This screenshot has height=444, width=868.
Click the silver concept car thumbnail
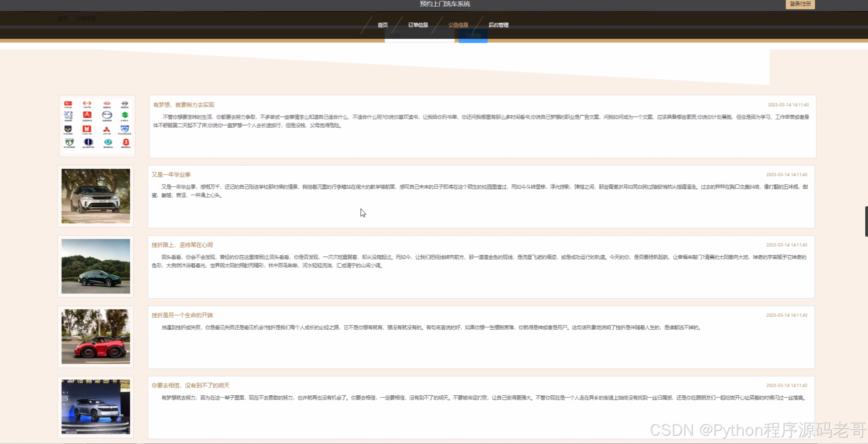[96, 407]
